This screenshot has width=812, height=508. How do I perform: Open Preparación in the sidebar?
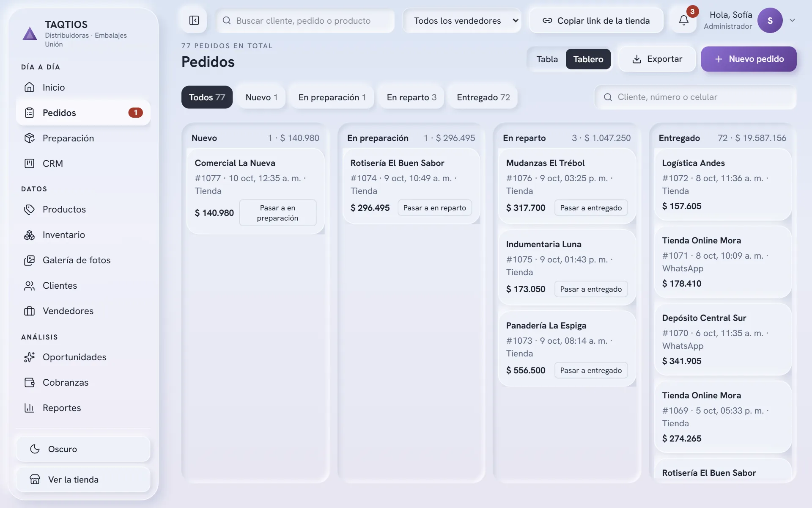(x=83, y=138)
